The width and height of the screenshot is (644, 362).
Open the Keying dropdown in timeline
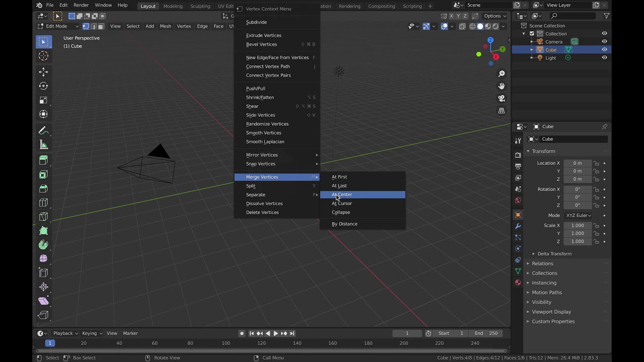point(92,333)
